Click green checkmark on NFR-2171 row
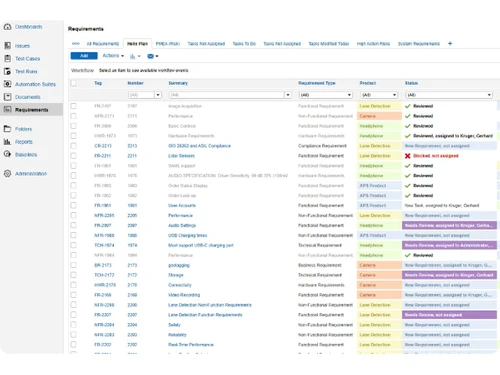This screenshot has height=375, width=500. [x=407, y=116]
